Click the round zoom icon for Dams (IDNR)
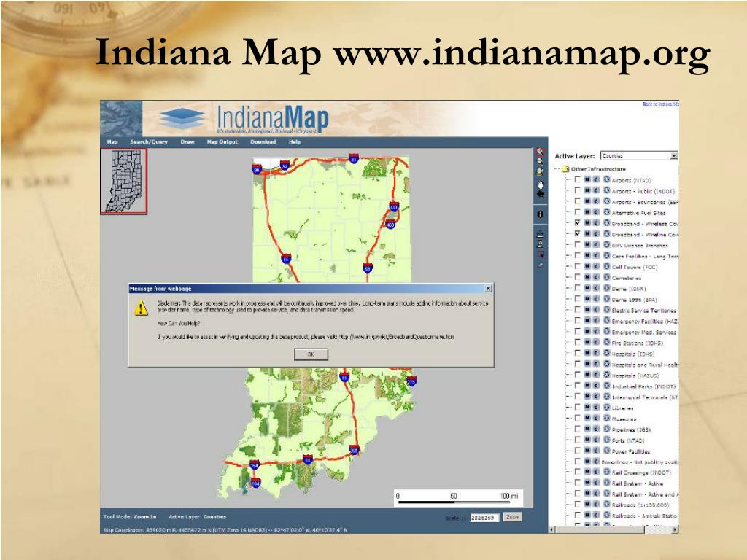The image size is (747, 560). [606, 287]
